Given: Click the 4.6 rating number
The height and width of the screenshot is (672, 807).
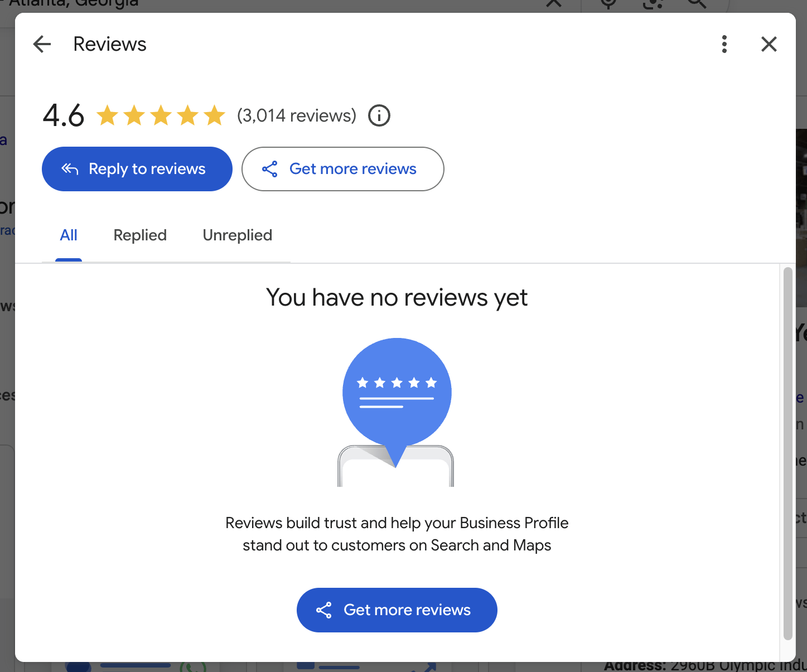Looking at the screenshot, I should point(64,115).
